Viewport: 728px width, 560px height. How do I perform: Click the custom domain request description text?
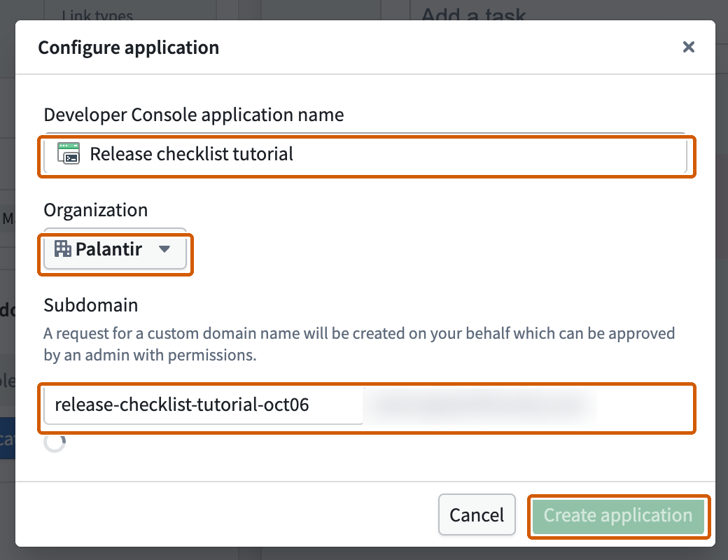click(x=359, y=344)
